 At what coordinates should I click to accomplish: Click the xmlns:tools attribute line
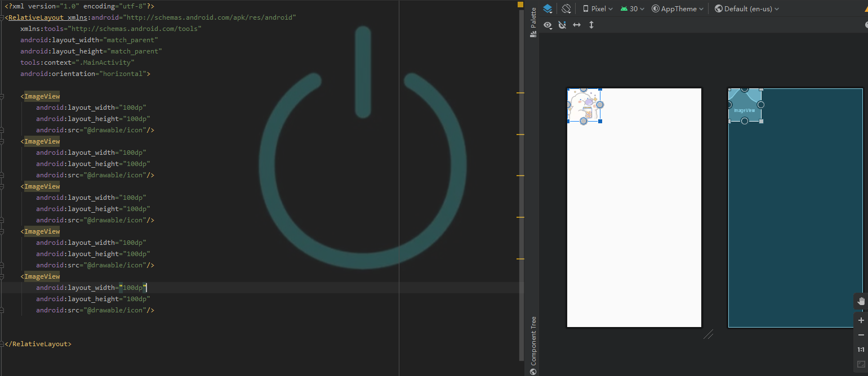[x=111, y=29]
